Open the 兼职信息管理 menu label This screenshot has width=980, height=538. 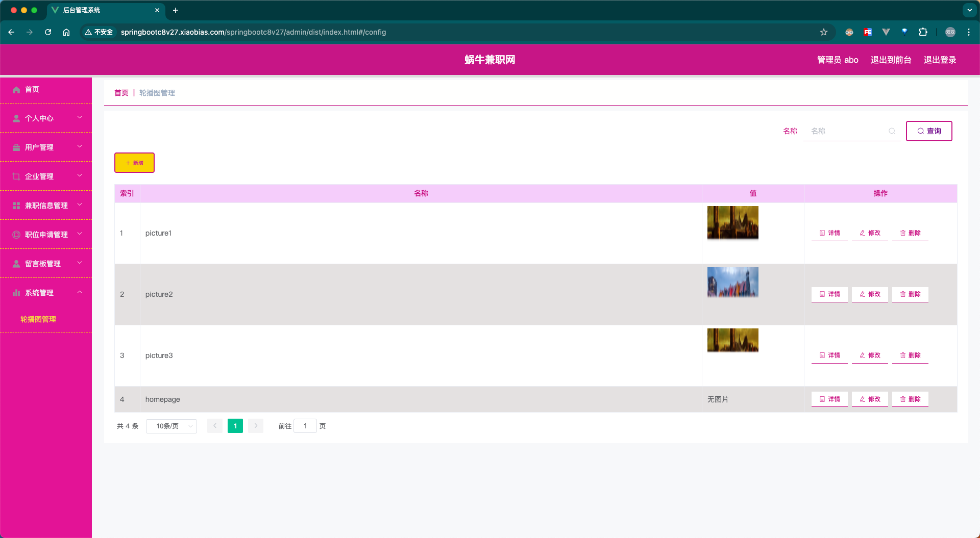pos(46,206)
